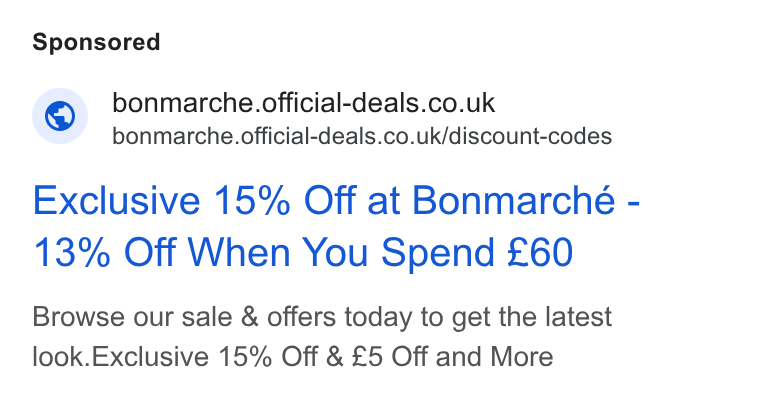
Task: Click the '13% Off When You Spend £60' headline line
Action: [x=303, y=253]
